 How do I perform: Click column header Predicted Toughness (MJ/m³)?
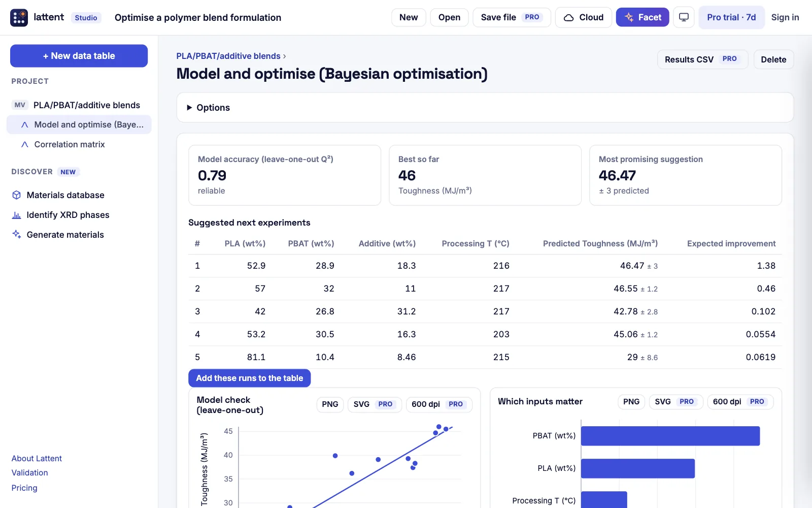click(x=600, y=244)
